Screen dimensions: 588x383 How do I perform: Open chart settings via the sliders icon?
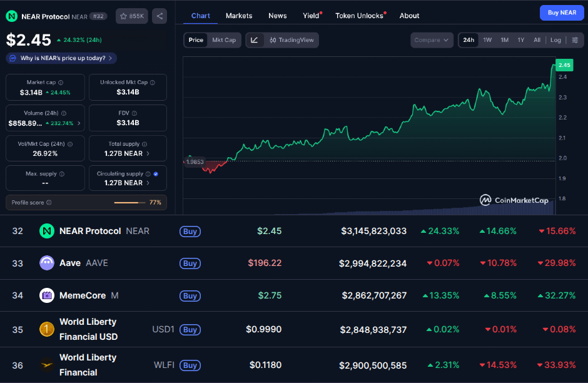(x=576, y=39)
